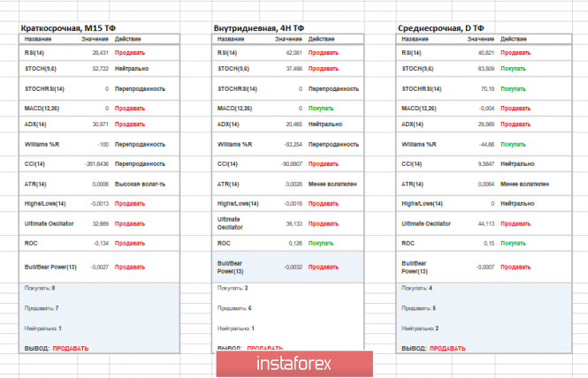Select the Внутридневная, 4H ТФ table heading
Image resolution: width=588 pixels, height=378 pixels.
(259, 28)
